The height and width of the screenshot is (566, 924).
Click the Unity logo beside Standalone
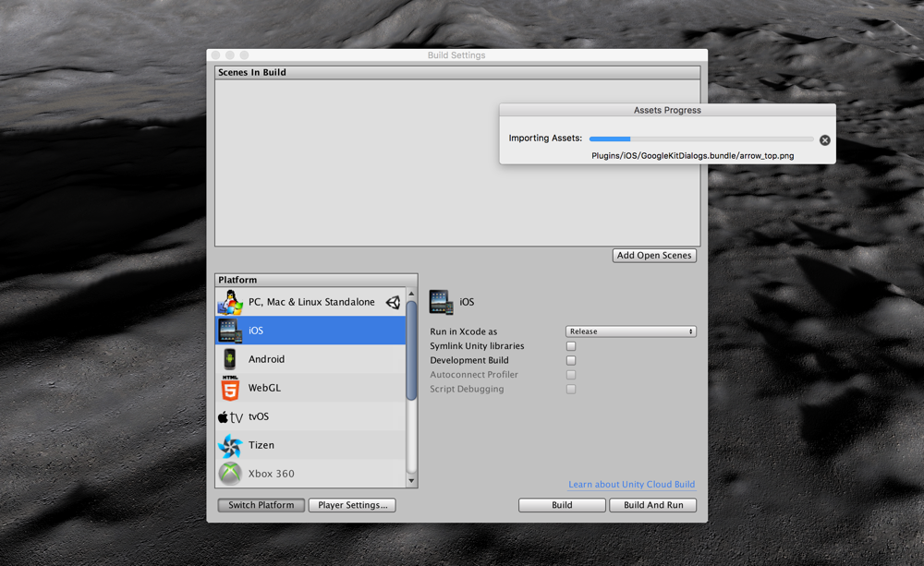click(393, 302)
